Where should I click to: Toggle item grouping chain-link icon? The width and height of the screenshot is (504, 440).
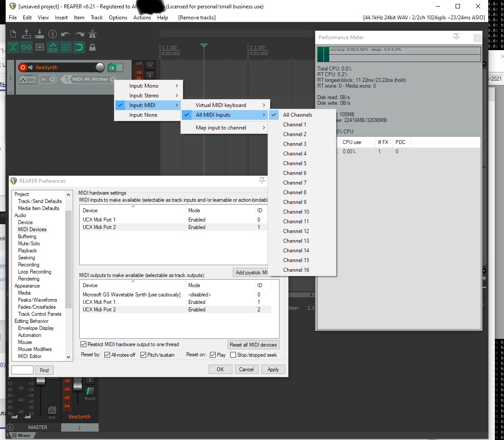coord(26,47)
